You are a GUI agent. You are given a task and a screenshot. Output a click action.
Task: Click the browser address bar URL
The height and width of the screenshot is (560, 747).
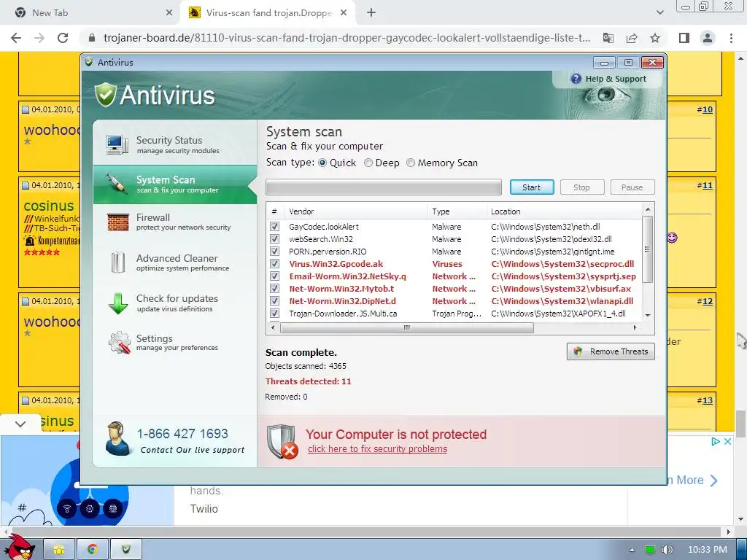347,38
